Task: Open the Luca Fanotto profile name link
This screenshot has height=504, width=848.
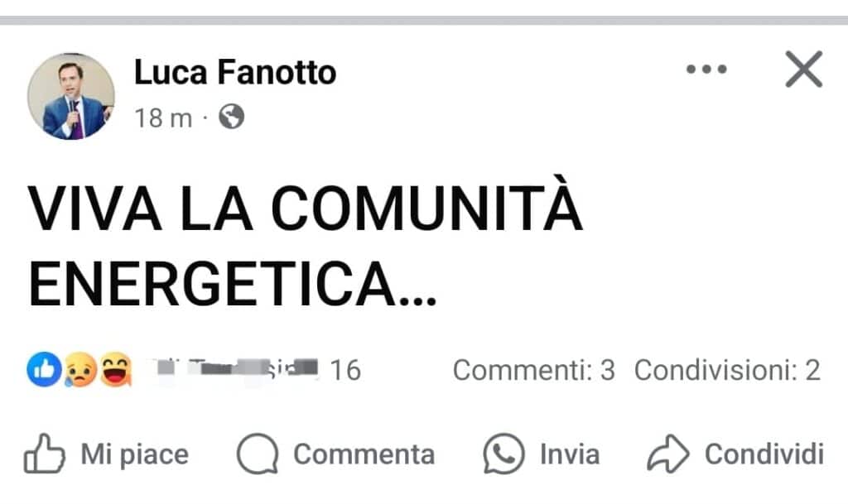Action: (x=235, y=72)
